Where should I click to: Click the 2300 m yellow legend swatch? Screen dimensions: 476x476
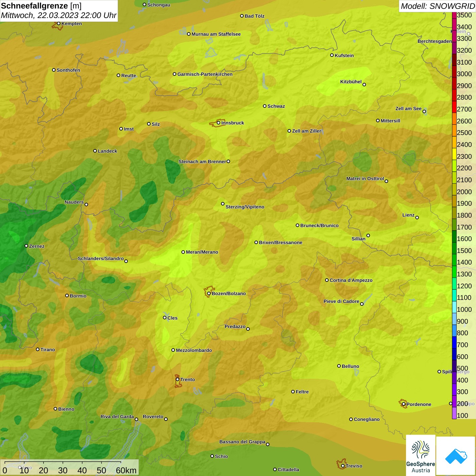pyautogui.click(x=454, y=154)
